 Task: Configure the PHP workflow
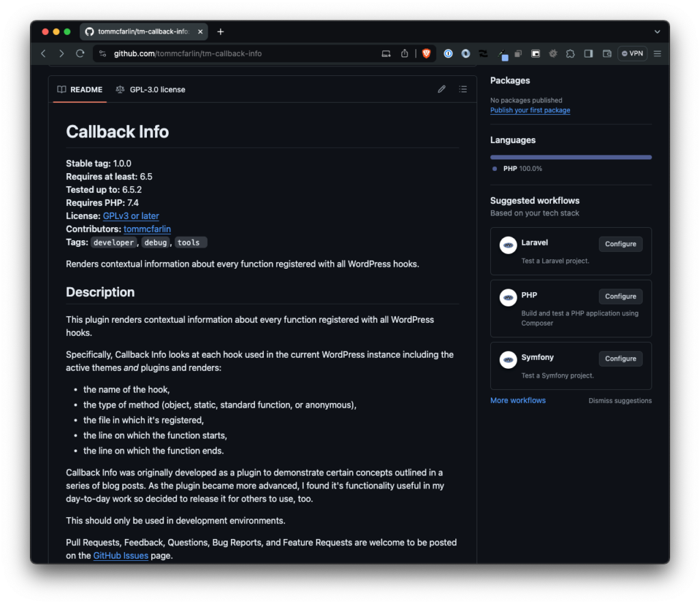coord(620,296)
